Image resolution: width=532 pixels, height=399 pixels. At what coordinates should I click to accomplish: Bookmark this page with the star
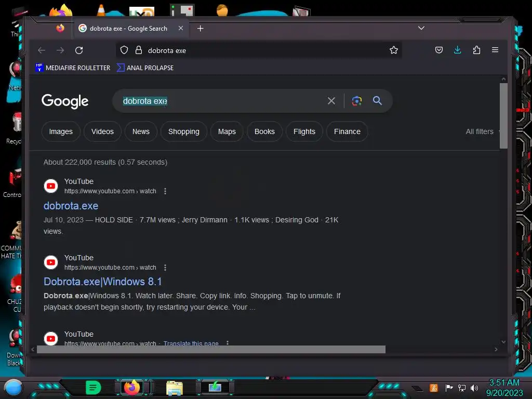pyautogui.click(x=394, y=50)
